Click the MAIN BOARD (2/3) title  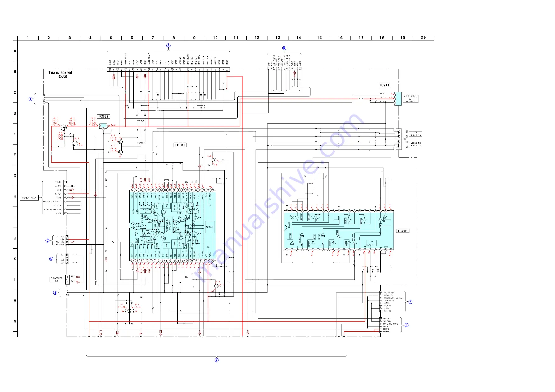click(x=61, y=74)
